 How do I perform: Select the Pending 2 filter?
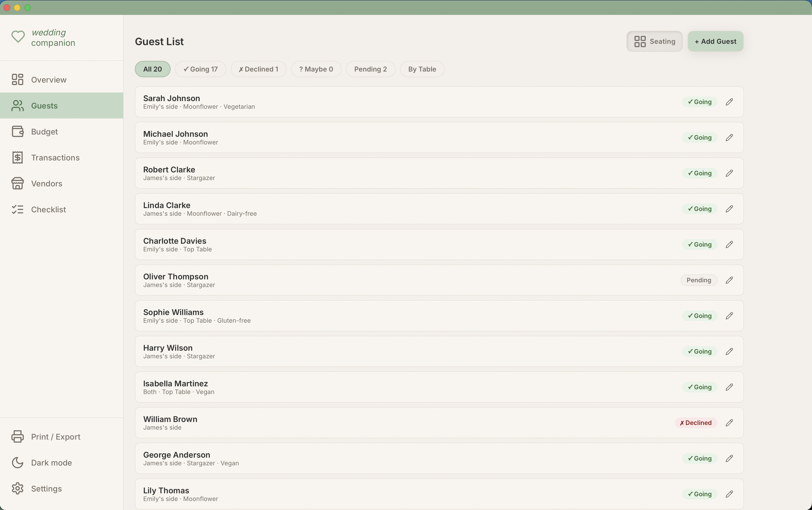(370, 69)
